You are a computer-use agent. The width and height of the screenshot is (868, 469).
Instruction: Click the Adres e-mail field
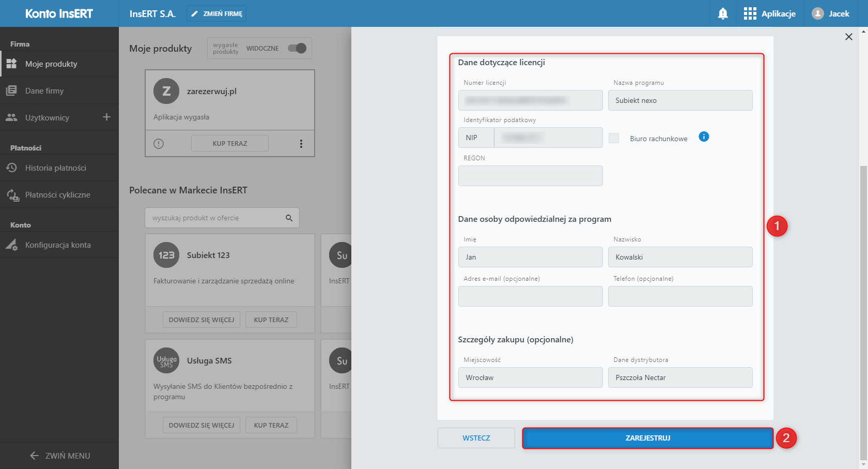[x=531, y=296]
